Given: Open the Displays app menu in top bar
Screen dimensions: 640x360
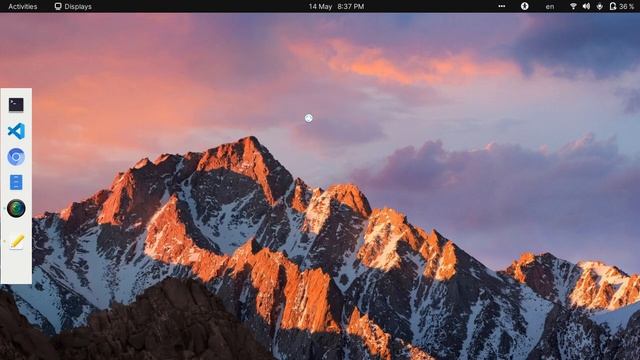Looking at the screenshot, I should click(x=73, y=7).
